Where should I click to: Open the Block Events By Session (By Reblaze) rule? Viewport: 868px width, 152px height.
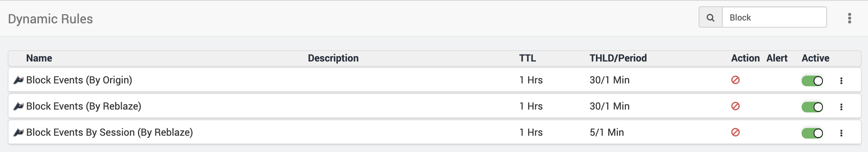pyautogui.click(x=109, y=133)
